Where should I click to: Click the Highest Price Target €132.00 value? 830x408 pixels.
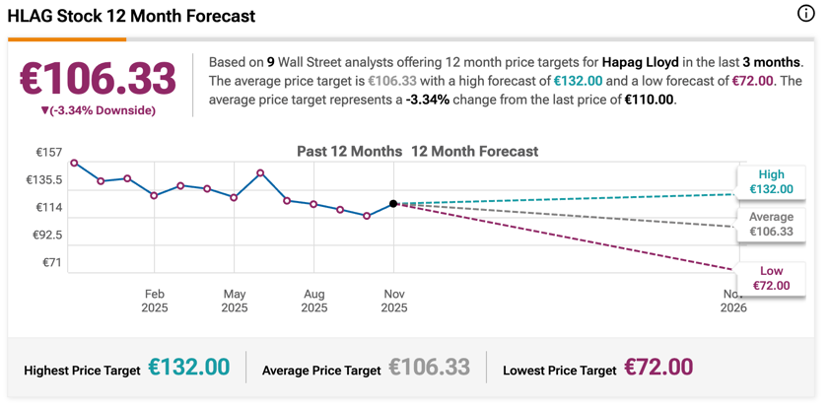(189, 367)
